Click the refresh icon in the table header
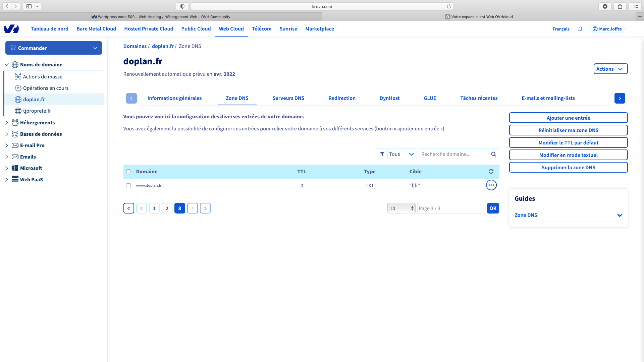The image size is (644, 362). tap(491, 171)
